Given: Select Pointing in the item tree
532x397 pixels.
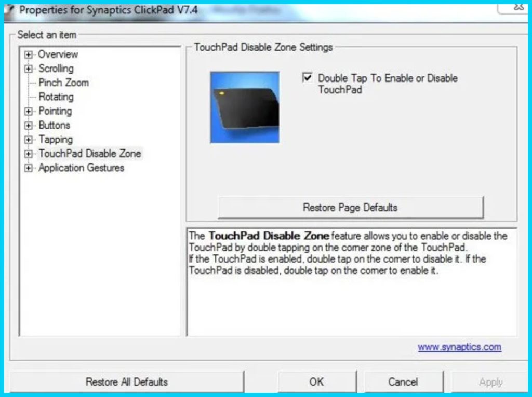Looking at the screenshot, I should point(55,111).
